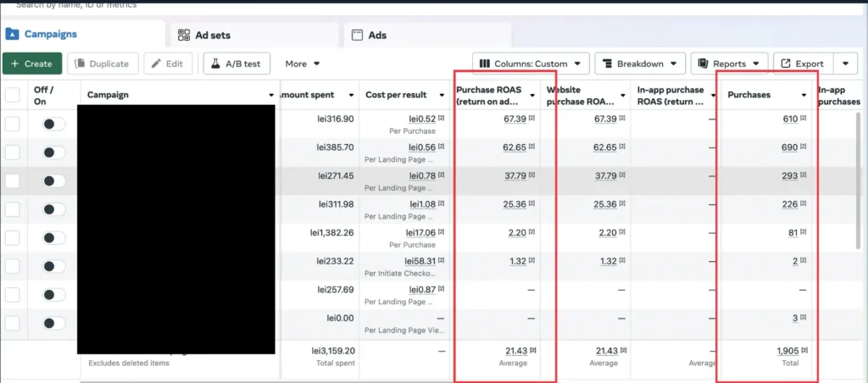
Task: Open the More menu
Action: tap(303, 64)
